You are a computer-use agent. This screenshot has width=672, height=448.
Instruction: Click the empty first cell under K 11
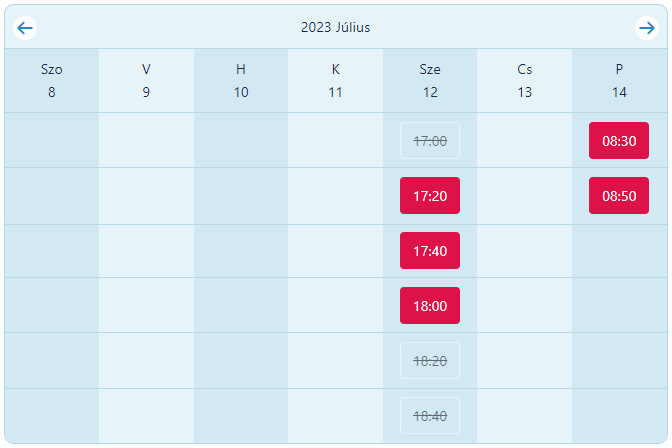(x=335, y=141)
